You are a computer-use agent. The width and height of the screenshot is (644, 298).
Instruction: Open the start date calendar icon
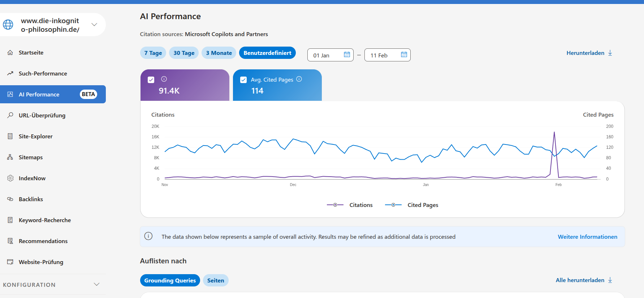(x=347, y=55)
